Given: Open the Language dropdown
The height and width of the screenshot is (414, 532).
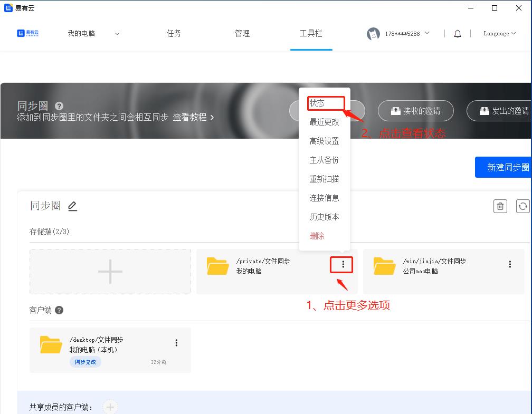Looking at the screenshot, I should 499,33.
